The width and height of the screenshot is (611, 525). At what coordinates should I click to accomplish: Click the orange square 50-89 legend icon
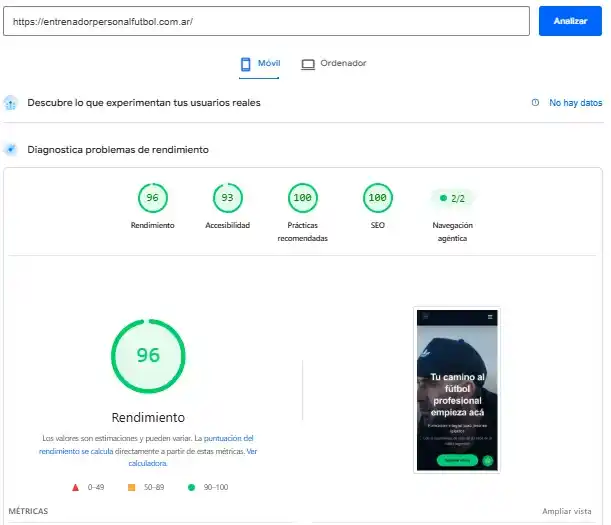pyautogui.click(x=132, y=487)
